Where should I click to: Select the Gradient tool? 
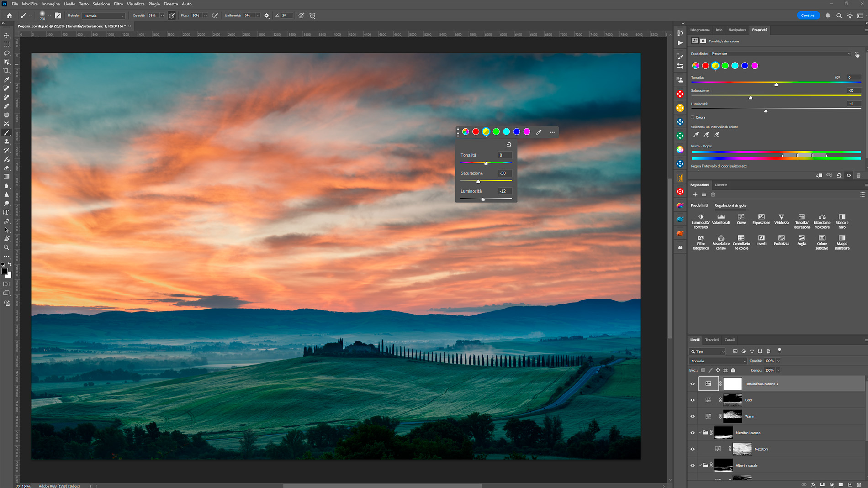(x=6, y=177)
